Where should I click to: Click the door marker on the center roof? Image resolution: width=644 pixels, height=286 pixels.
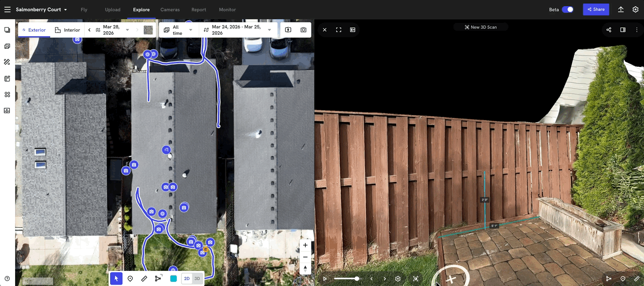pos(166,149)
